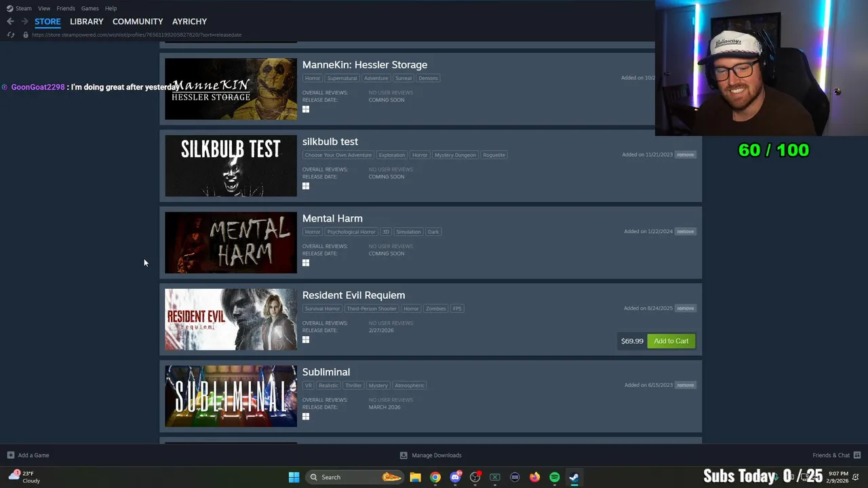Open Discord from the taskbar
This screenshot has height=488, width=868.
click(x=456, y=477)
